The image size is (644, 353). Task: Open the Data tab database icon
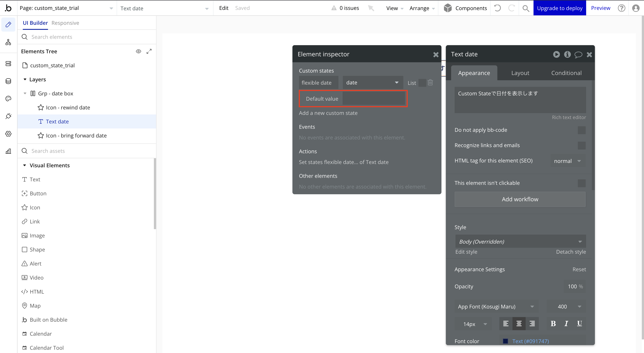pos(8,81)
